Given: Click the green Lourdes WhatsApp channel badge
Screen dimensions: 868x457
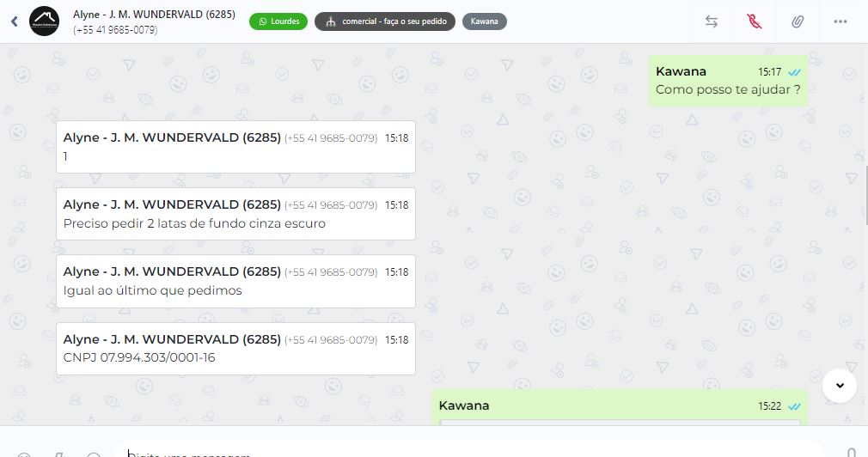Looking at the screenshot, I should pyautogui.click(x=278, y=21).
